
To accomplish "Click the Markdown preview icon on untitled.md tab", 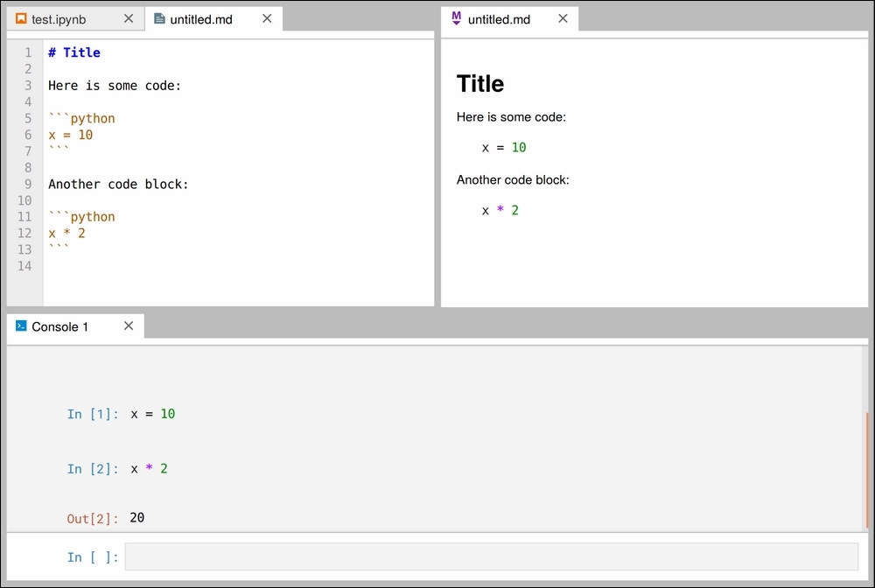I will tap(456, 19).
